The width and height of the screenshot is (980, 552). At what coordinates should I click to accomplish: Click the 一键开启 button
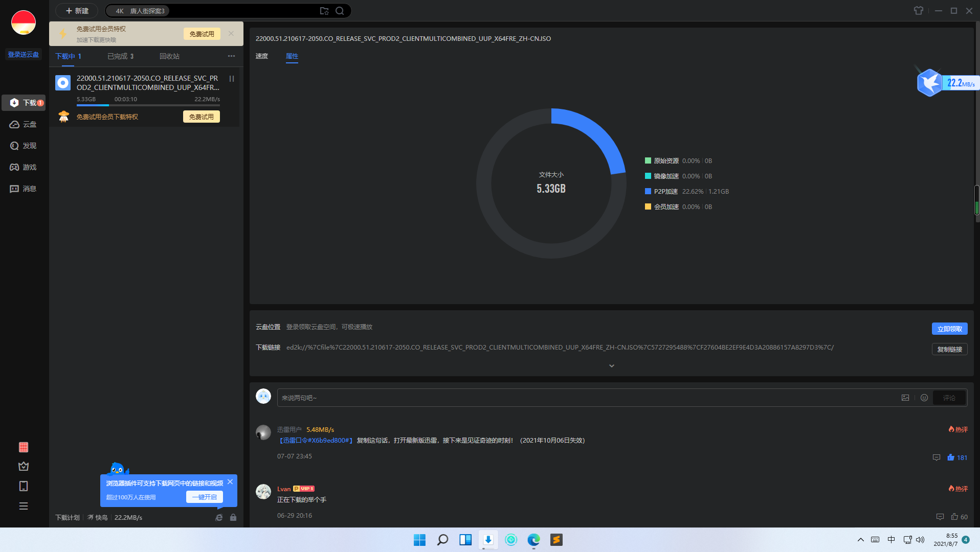205,497
